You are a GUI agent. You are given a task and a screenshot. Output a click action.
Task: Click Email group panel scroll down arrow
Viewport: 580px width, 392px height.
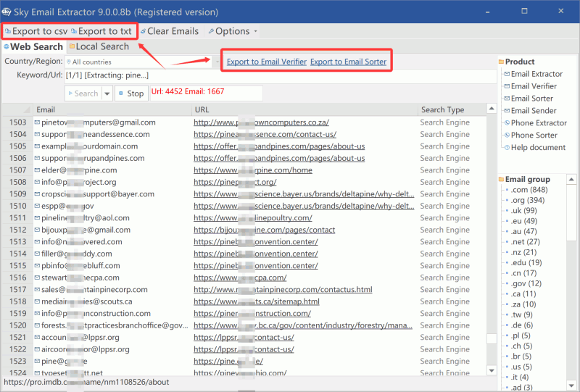point(571,385)
